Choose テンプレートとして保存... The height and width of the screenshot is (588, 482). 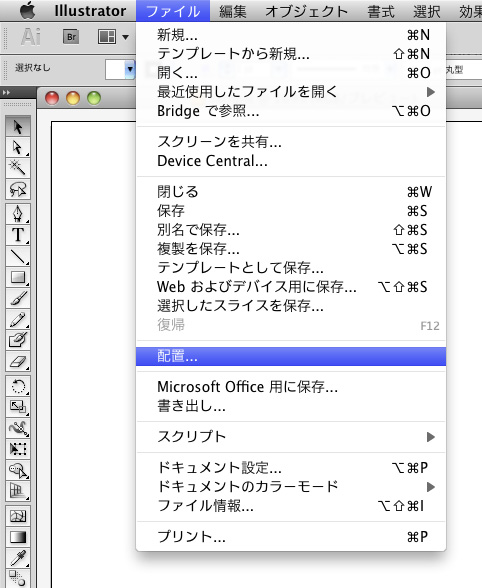click(291, 267)
